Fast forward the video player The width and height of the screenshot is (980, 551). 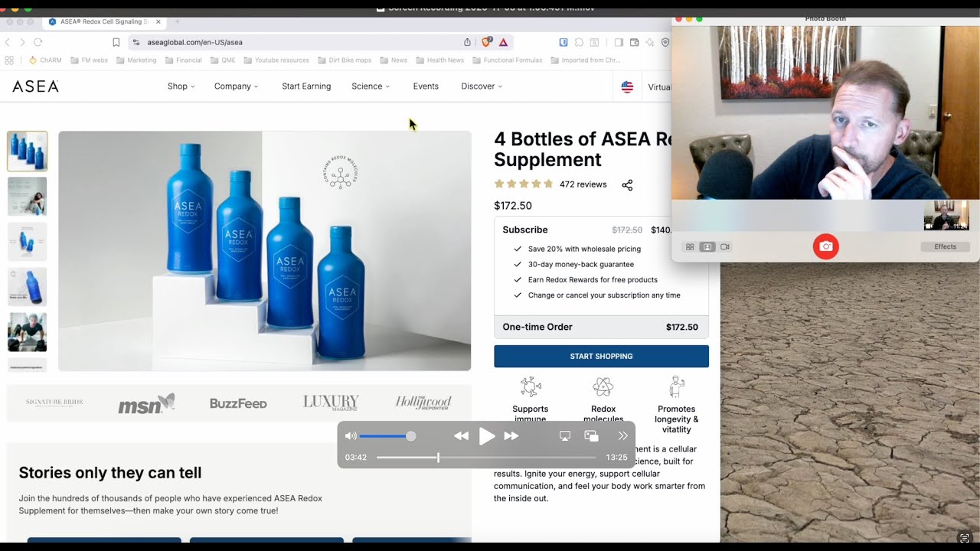coord(511,436)
